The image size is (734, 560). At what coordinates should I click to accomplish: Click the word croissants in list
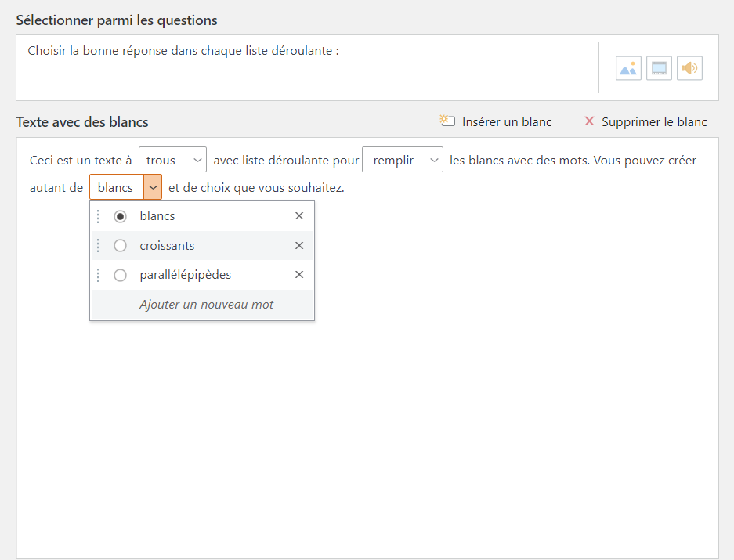[x=167, y=245]
